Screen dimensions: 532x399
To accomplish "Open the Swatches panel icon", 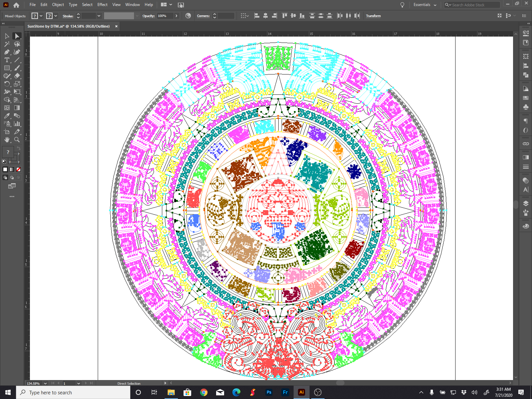I will (526, 98).
